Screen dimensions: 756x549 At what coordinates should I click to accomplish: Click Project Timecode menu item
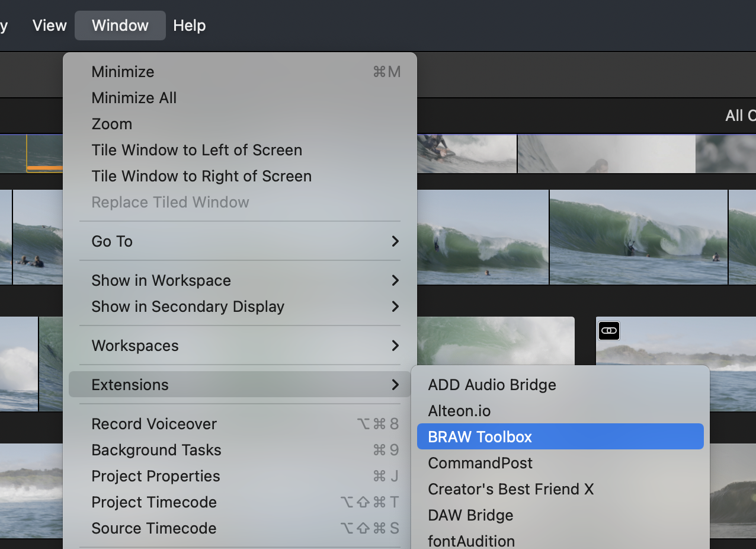[154, 502]
